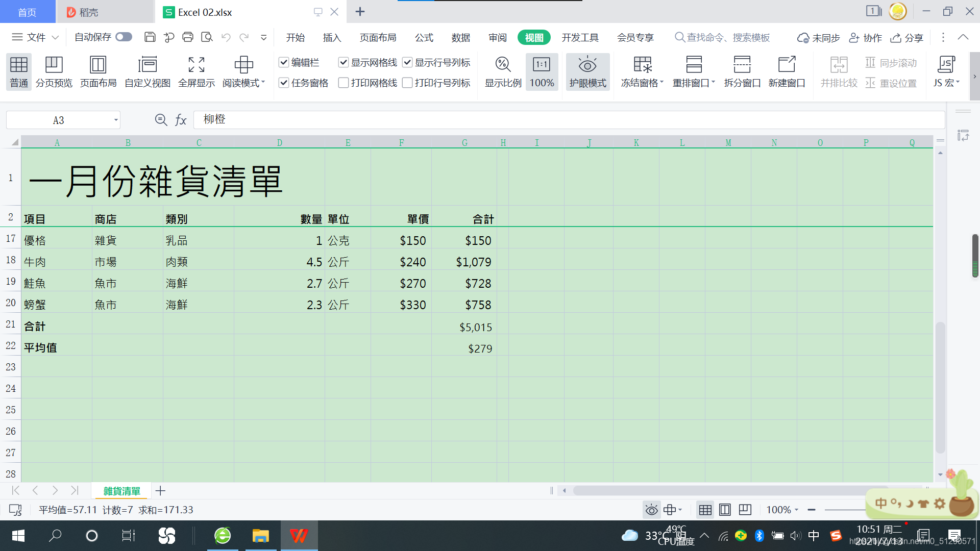Uncheck the show gridlines (显示网格线) checkbox

pyautogui.click(x=344, y=62)
